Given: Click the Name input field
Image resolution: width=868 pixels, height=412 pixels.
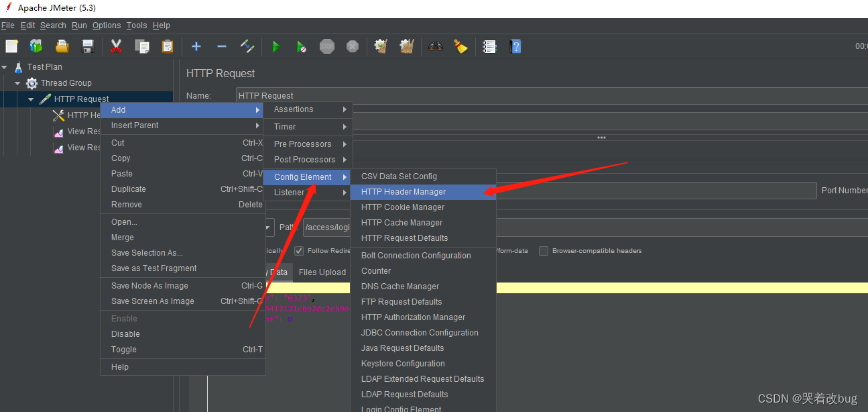Looking at the screenshot, I should (x=552, y=95).
